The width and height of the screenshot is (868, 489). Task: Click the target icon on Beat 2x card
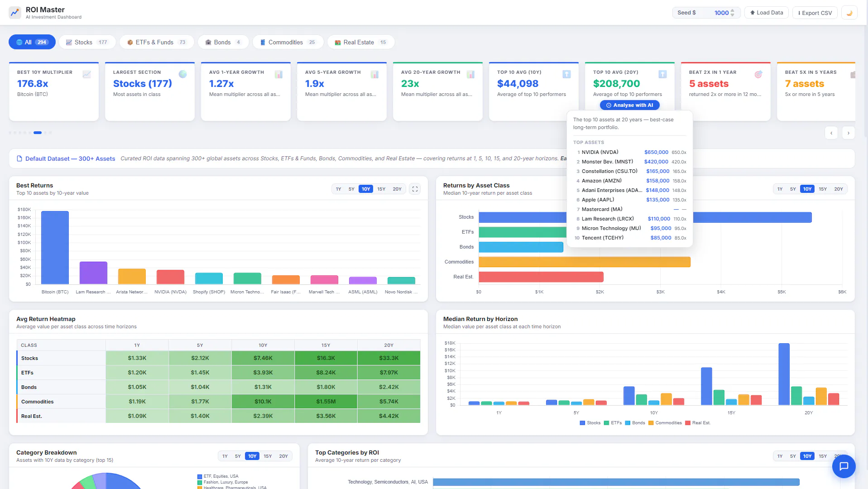(x=759, y=74)
